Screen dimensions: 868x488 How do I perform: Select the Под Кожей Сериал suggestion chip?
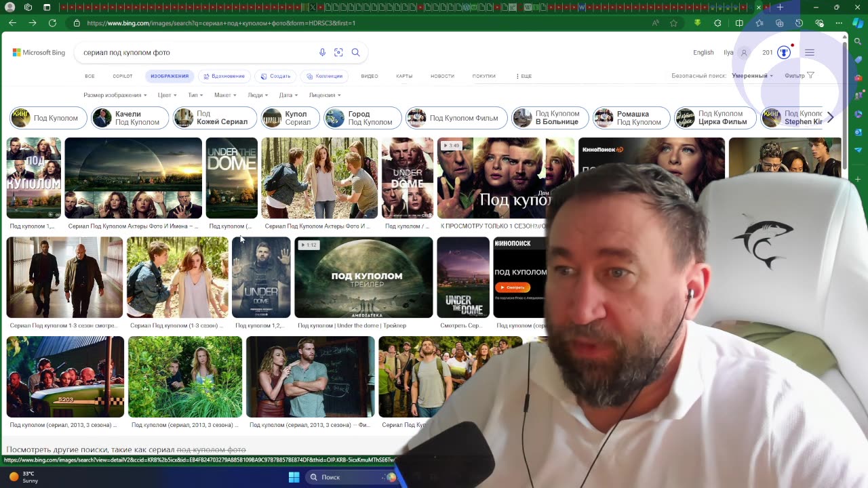point(214,118)
